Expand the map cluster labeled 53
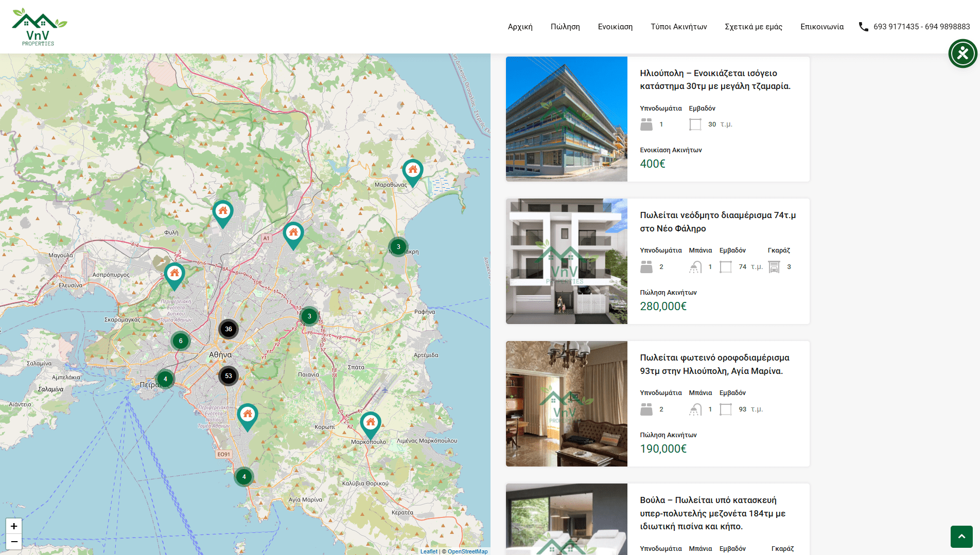This screenshot has width=980, height=555. click(228, 376)
